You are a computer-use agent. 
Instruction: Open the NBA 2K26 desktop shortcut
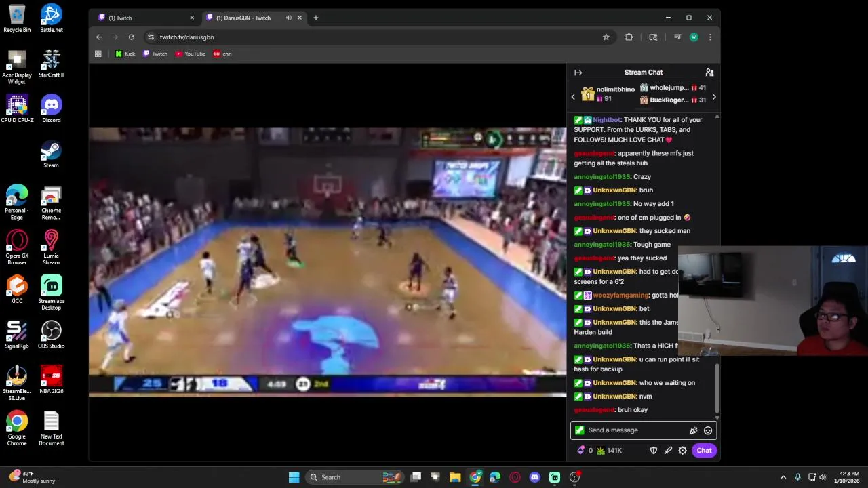[52, 380]
